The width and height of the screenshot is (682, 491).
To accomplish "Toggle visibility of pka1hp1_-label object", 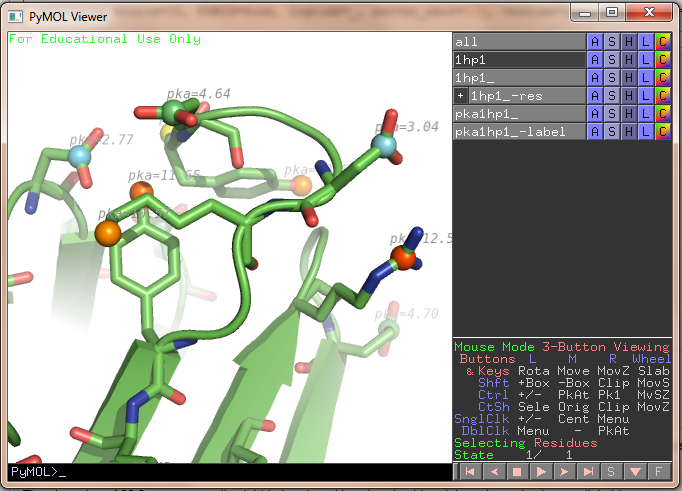I will 517,132.
